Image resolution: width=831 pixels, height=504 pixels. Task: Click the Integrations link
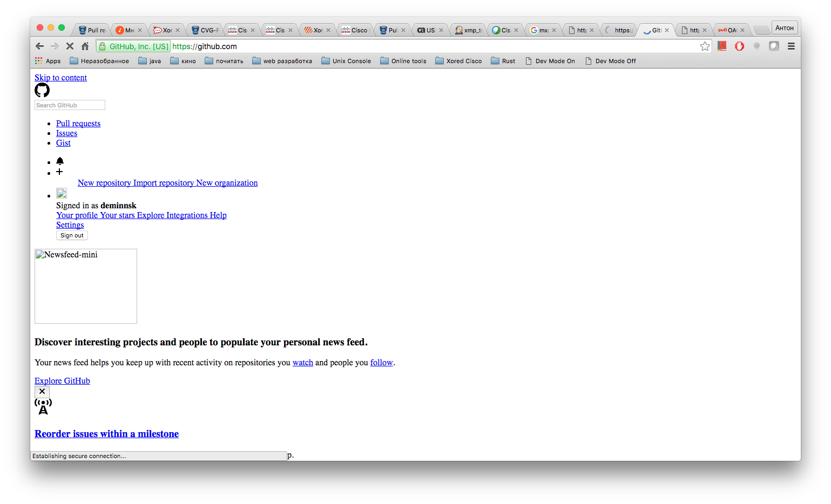[x=187, y=215]
